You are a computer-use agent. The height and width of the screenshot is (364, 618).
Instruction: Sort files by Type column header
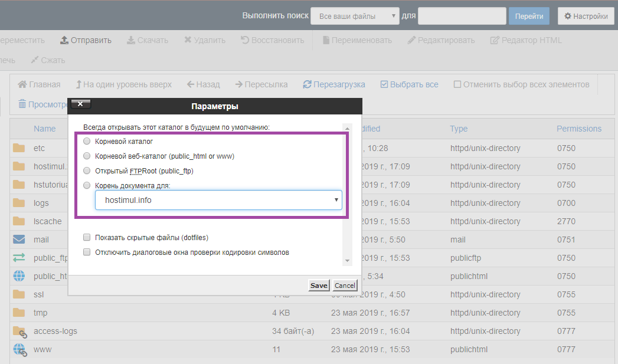458,129
